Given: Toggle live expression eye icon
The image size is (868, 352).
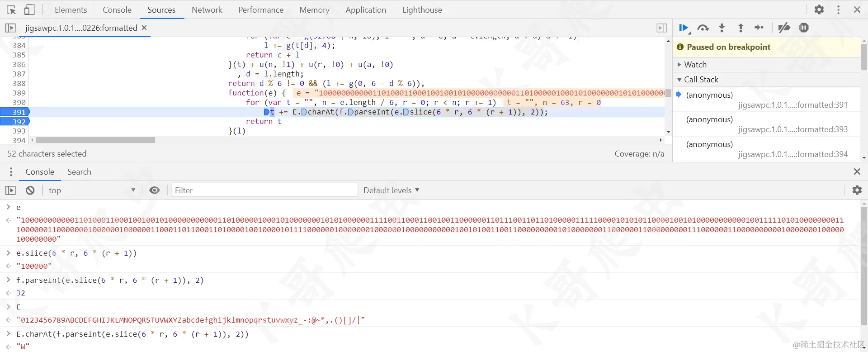Looking at the screenshot, I should [x=154, y=190].
